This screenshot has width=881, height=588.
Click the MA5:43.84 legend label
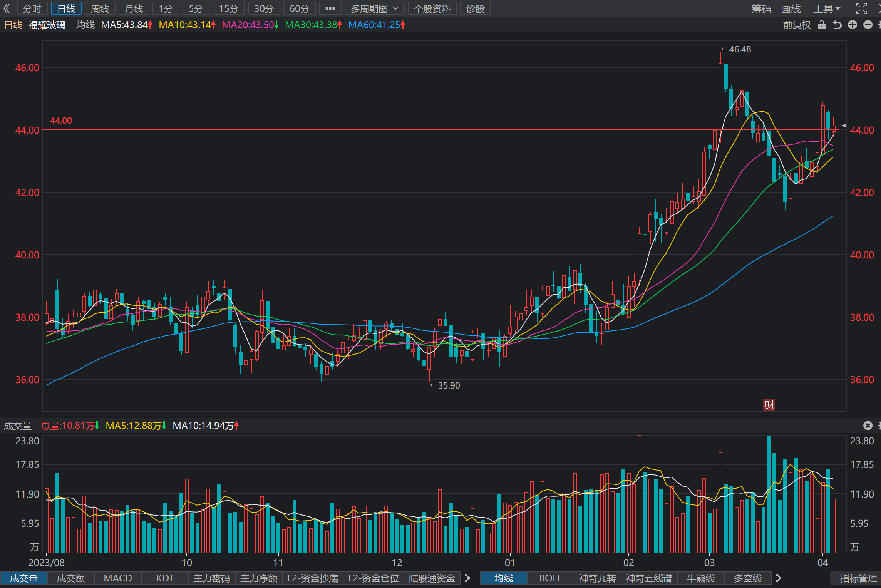127,25
